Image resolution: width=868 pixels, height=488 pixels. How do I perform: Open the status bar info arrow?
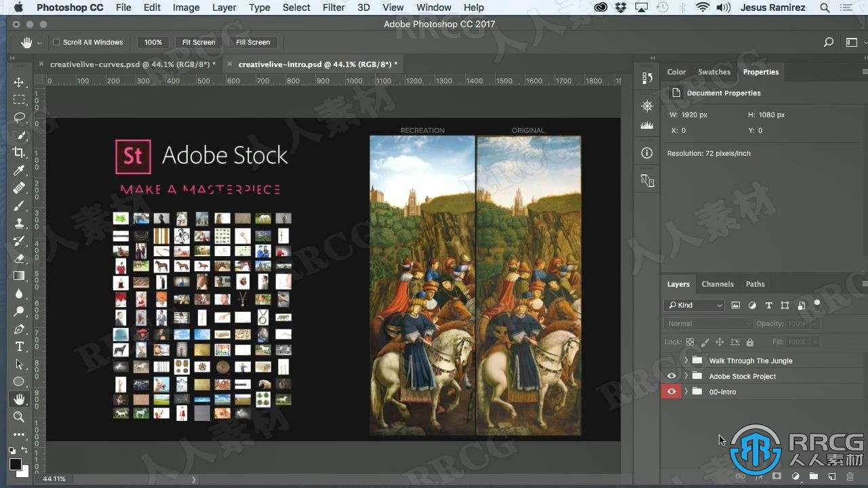193,479
